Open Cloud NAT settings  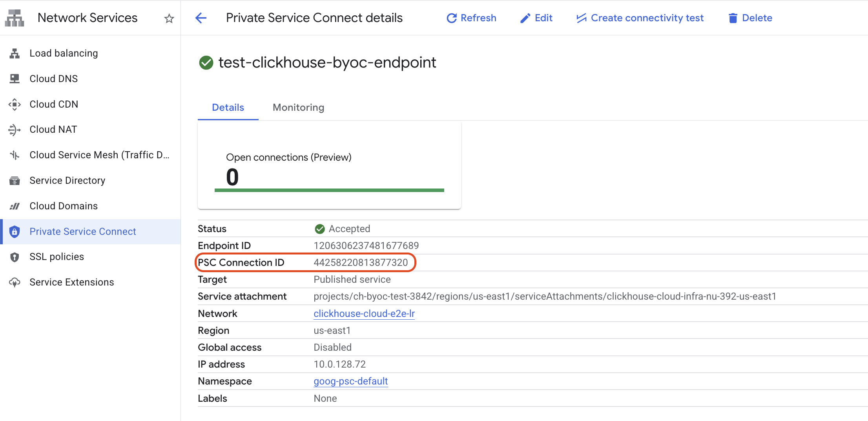(x=53, y=129)
